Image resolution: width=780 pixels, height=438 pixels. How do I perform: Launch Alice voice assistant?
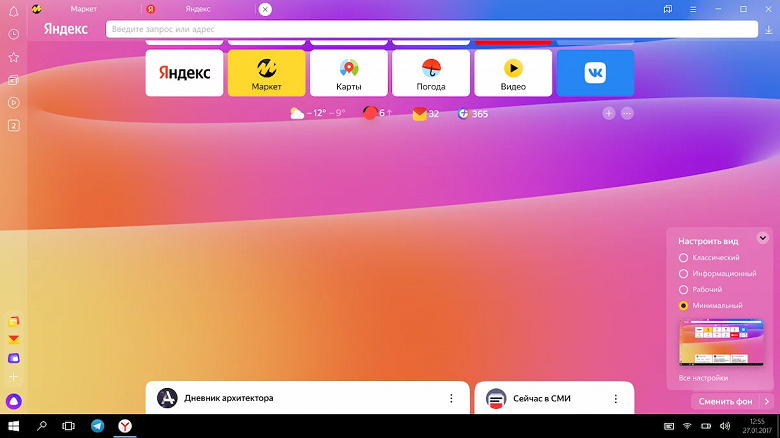14,400
